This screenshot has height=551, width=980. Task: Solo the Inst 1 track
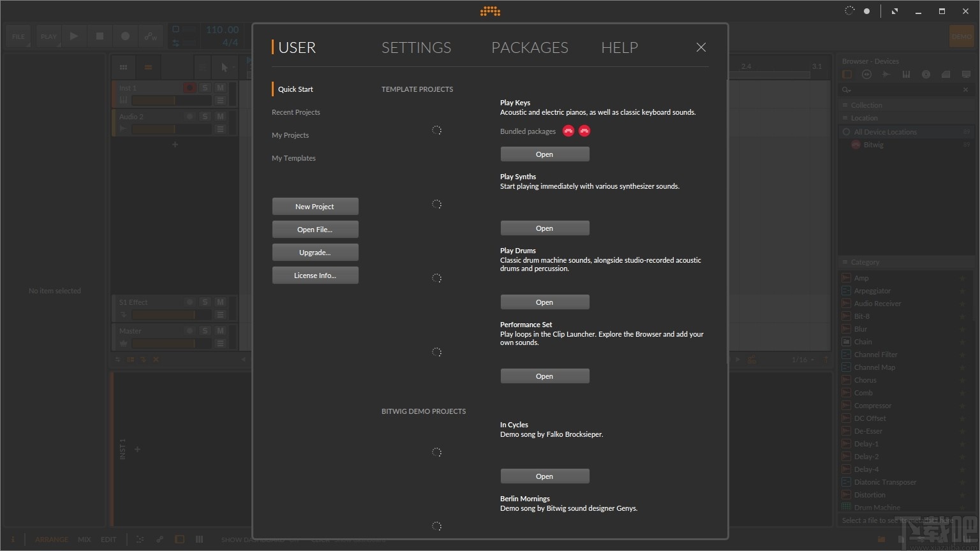205,88
